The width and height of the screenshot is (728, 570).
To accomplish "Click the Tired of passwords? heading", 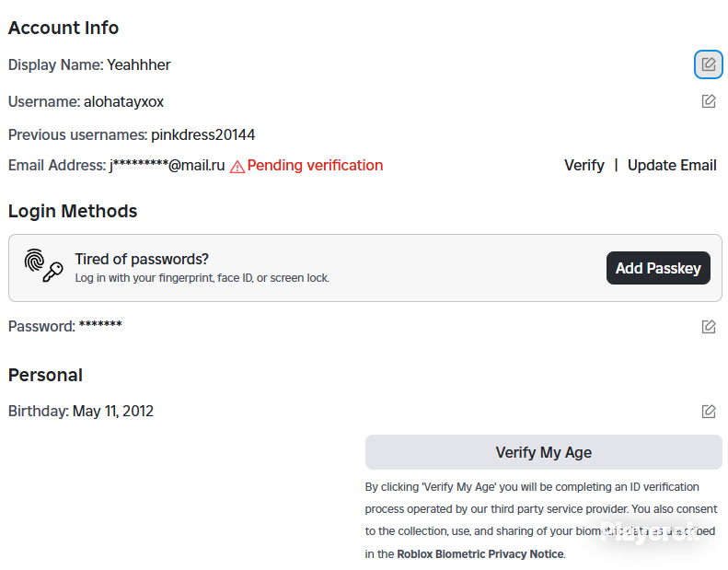I will coord(142,259).
